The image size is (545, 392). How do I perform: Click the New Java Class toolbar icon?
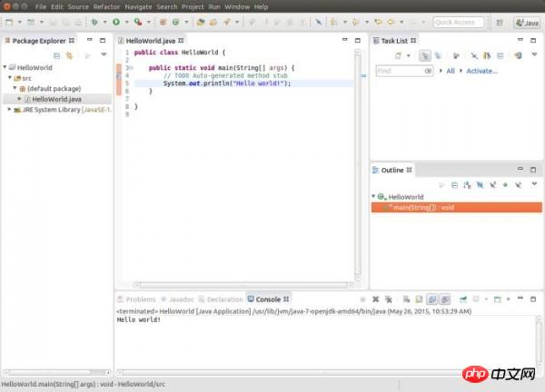click(x=175, y=22)
